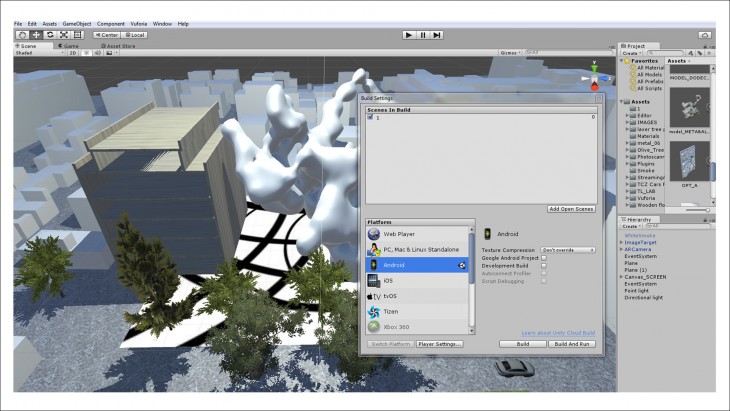Image resolution: width=730 pixels, height=411 pixels.
Task: Switch to the Asset Store tab
Action: pos(119,45)
